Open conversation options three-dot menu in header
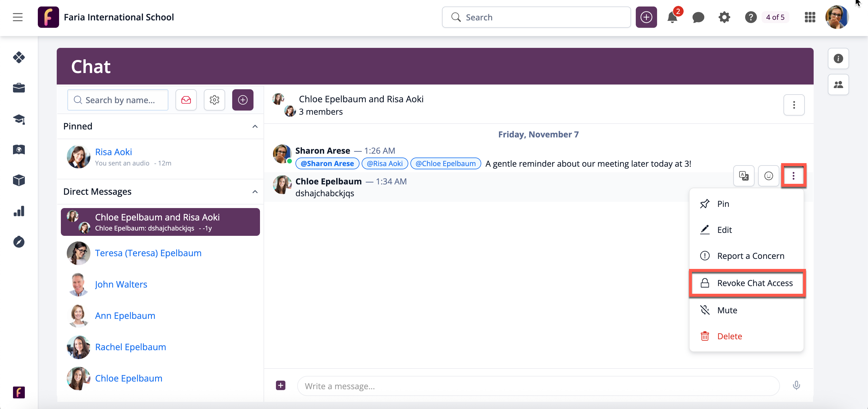Image resolution: width=868 pixels, height=409 pixels. [x=794, y=105]
